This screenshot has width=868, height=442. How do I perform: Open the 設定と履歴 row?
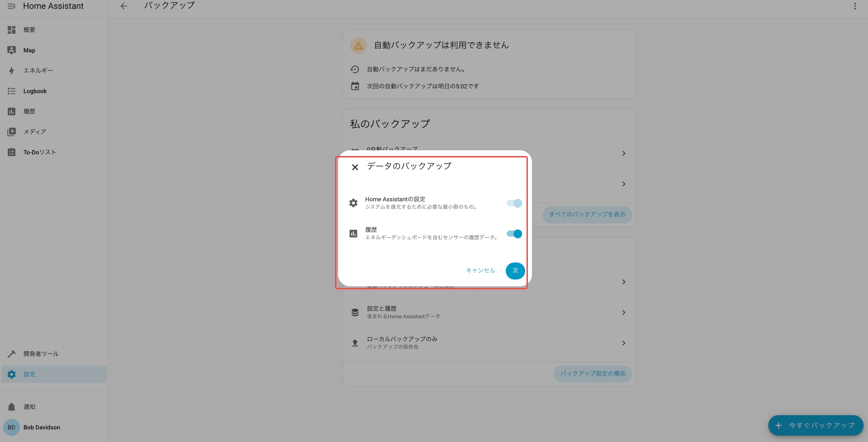[489, 312]
